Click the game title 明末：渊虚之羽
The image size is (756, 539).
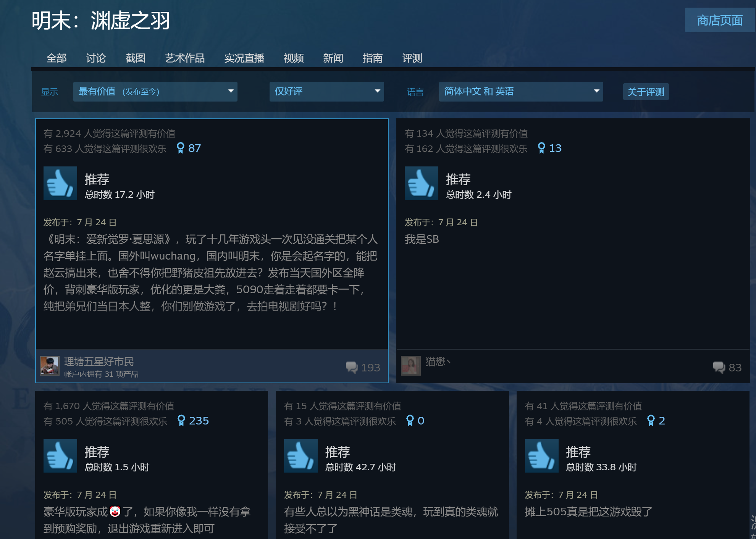coord(101,21)
